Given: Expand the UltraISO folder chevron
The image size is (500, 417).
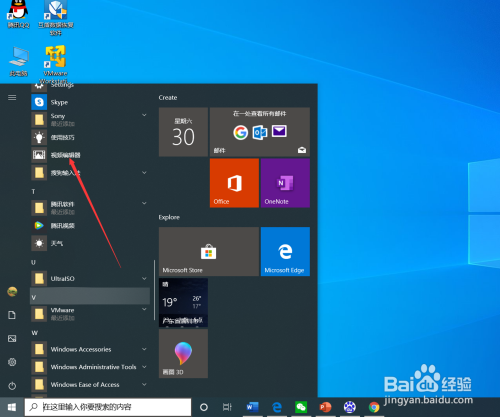Looking at the screenshot, I should (x=144, y=278).
